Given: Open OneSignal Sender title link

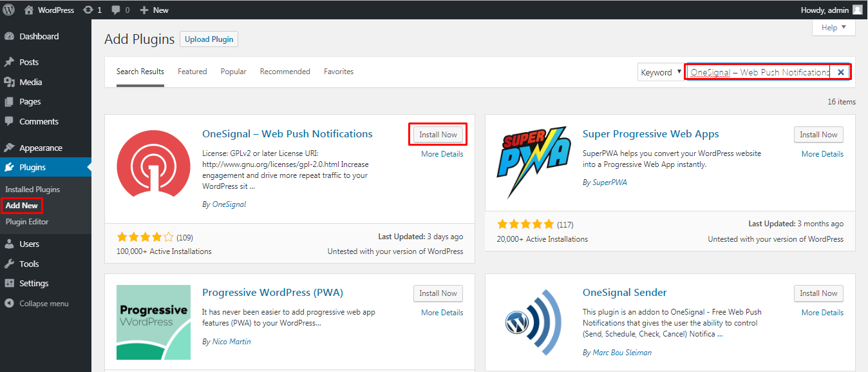Looking at the screenshot, I should tap(625, 293).
